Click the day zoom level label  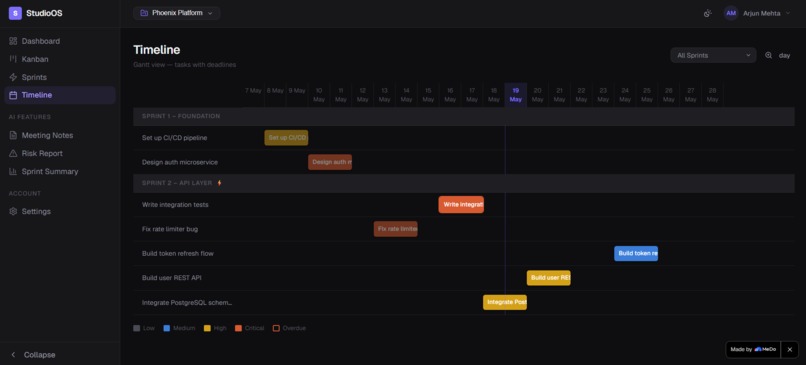click(x=784, y=56)
